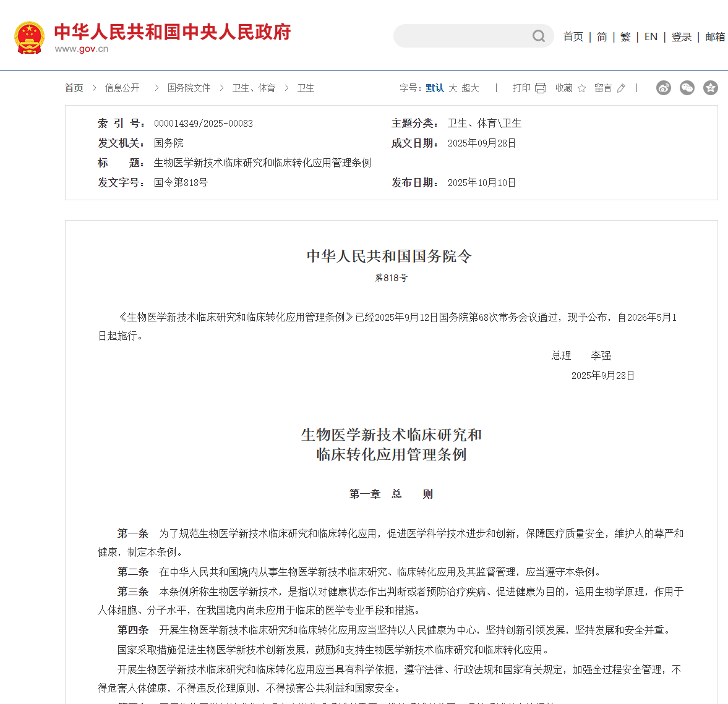Share the page via WeChat icon
This screenshot has height=704, width=728.
coord(687,88)
